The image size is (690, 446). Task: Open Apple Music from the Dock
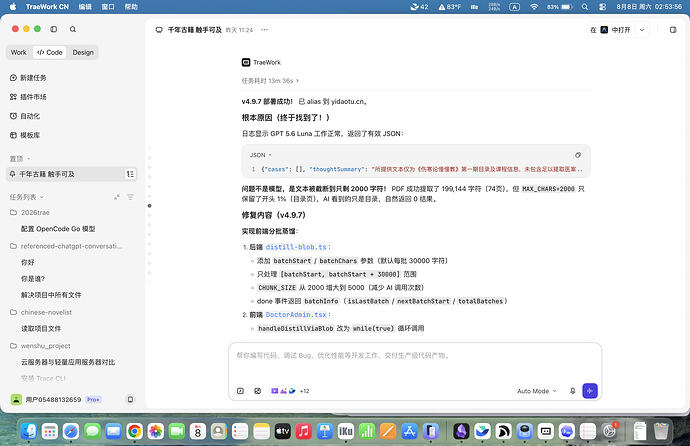coord(304,431)
